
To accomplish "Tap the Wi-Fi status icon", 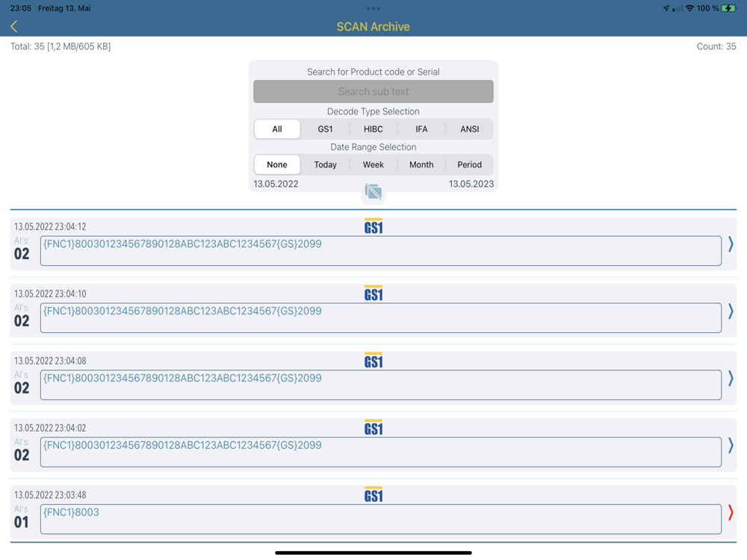I will [x=689, y=8].
